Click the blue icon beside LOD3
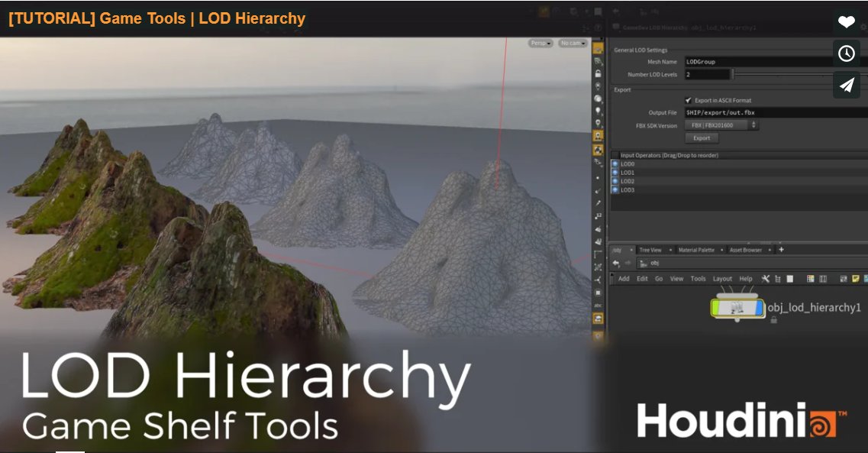868x453 pixels. click(615, 190)
